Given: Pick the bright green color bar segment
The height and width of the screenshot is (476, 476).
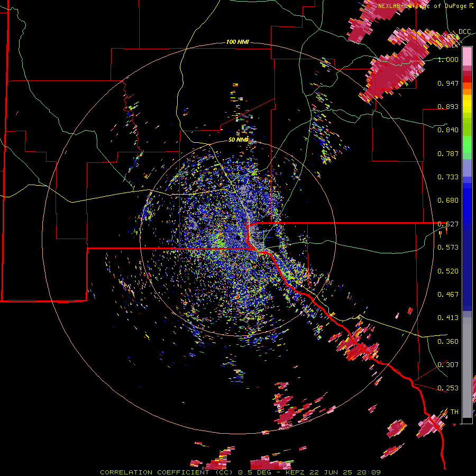Looking at the screenshot, I should pyautogui.click(x=467, y=144).
